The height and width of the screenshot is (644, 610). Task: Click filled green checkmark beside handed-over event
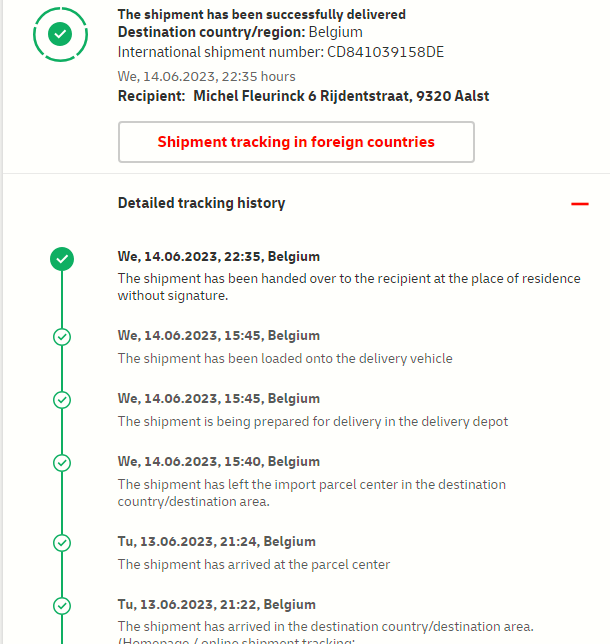62,259
